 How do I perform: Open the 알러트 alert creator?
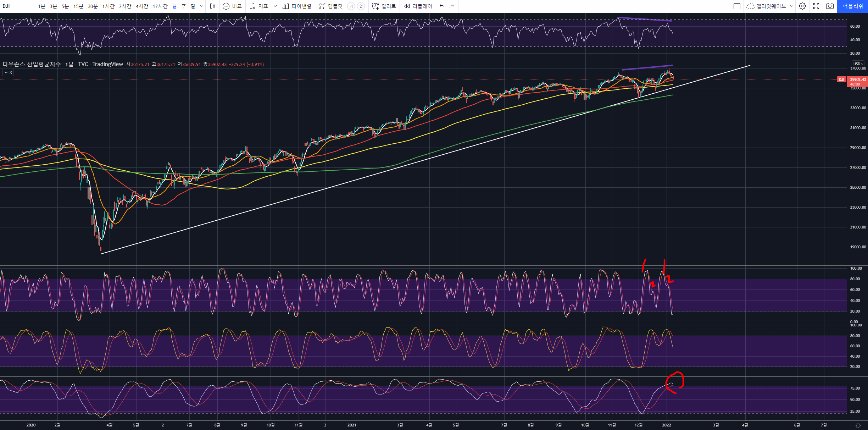tap(384, 6)
